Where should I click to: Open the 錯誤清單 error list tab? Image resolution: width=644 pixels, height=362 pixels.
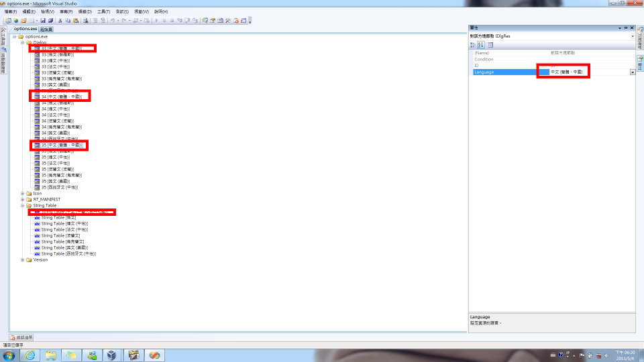pos(21,337)
